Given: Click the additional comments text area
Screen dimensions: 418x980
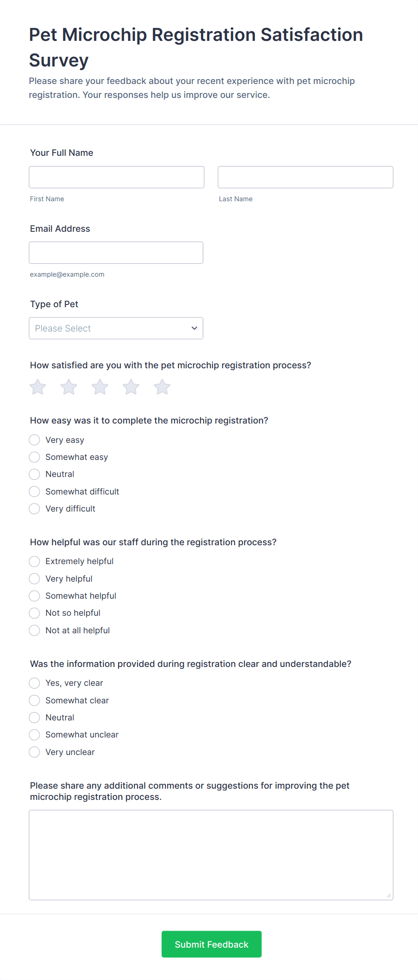Looking at the screenshot, I should tap(211, 853).
